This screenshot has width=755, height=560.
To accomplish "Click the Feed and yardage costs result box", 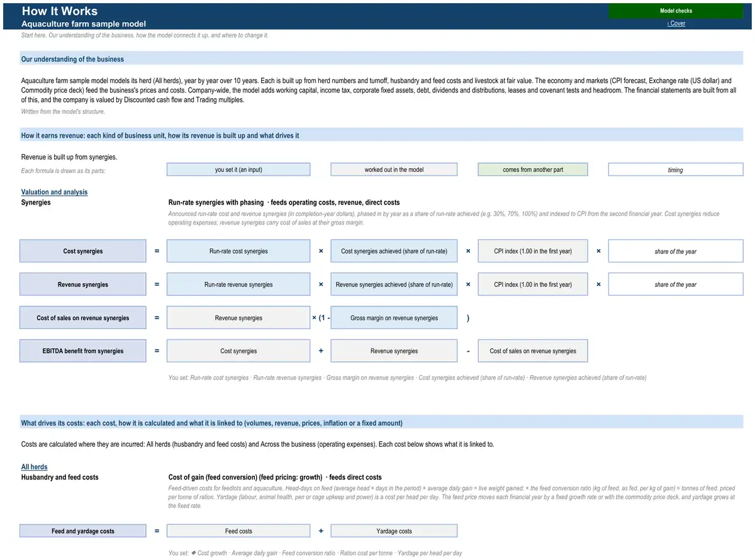I will (83, 531).
